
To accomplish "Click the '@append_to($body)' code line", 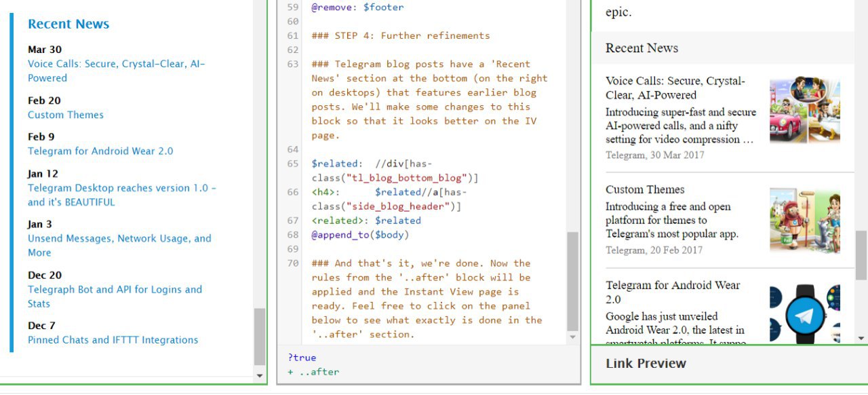I will pyautogui.click(x=360, y=235).
